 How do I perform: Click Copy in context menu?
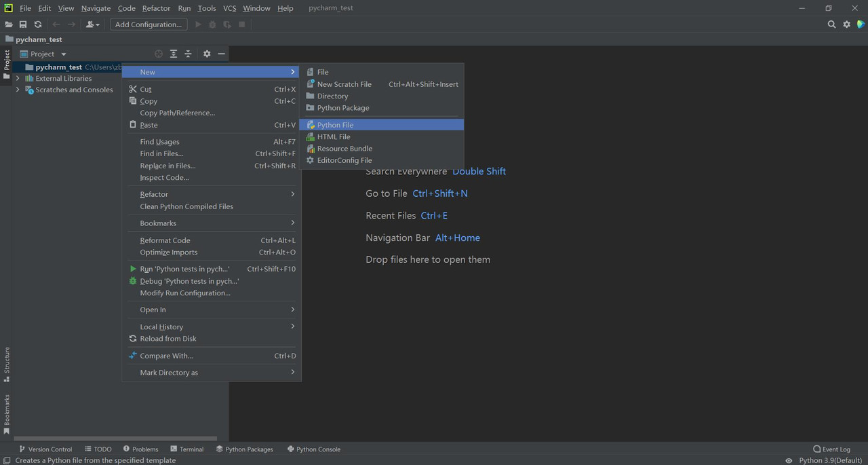click(212, 101)
